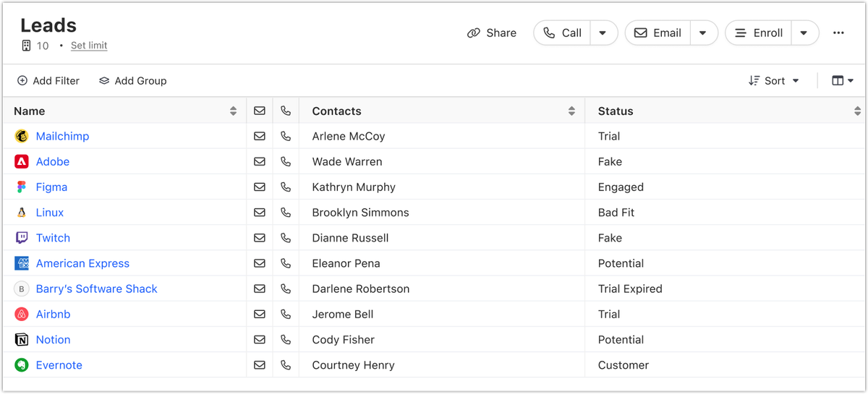Expand the Call button dropdown arrow
Screen dimensions: 868x397
click(x=603, y=33)
